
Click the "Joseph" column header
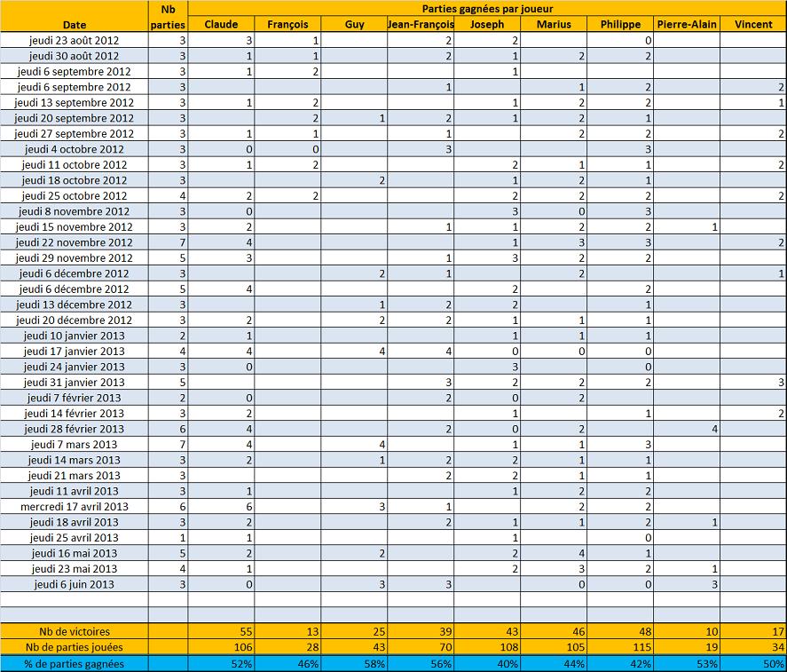click(x=487, y=24)
